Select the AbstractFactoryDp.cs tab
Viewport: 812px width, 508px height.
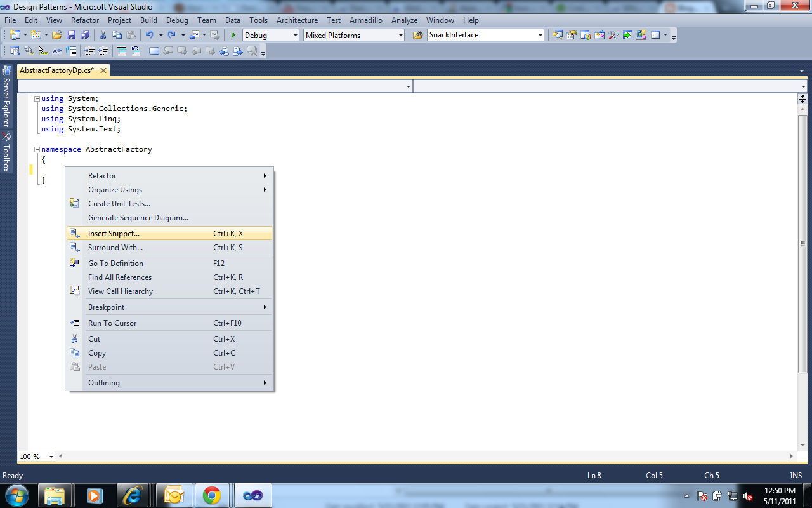coord(56,70)
